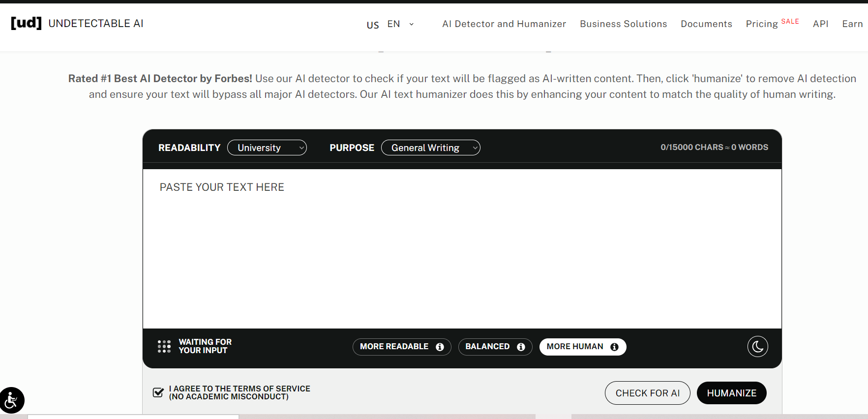This screenshot has height=419, width=868.
Task: Go to the Pricing page
Action: coord(762,24)
